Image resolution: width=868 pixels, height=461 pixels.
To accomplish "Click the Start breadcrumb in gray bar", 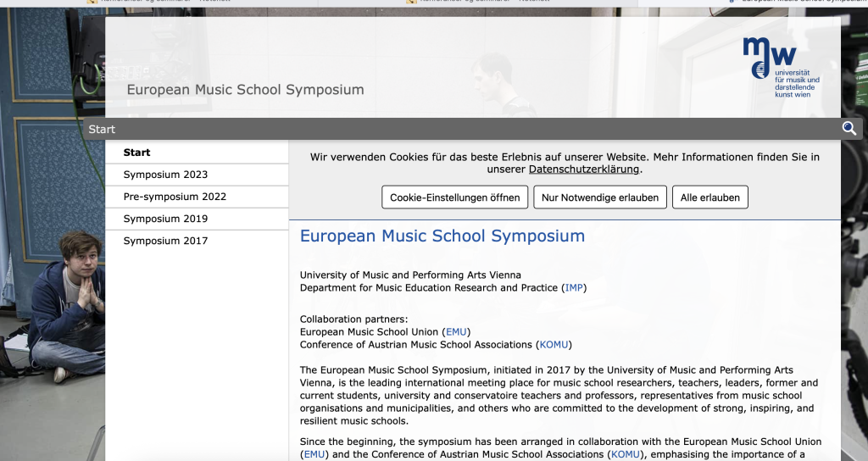I will coord(102,129).
